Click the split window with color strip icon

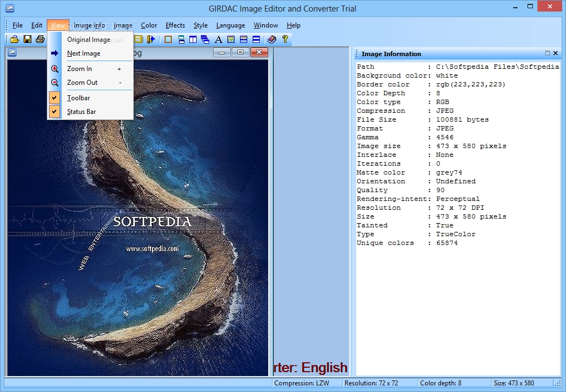(244, 39)
